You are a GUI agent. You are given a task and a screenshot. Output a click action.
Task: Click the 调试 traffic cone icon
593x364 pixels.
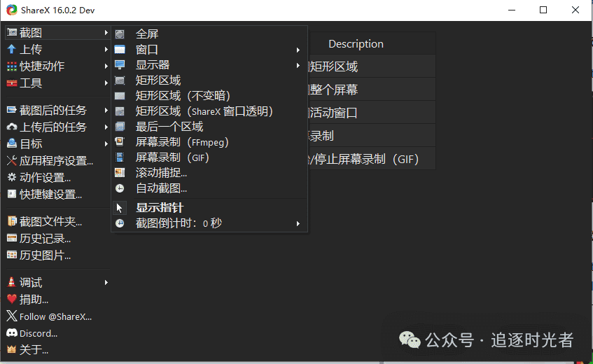[12, 282]
